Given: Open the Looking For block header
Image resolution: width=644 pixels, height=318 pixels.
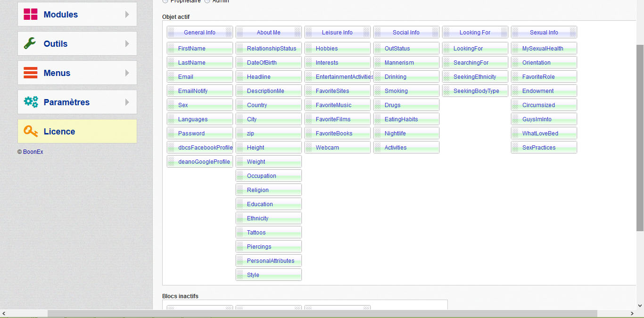Looking at the screenshot, I should [x=475, y=33].
